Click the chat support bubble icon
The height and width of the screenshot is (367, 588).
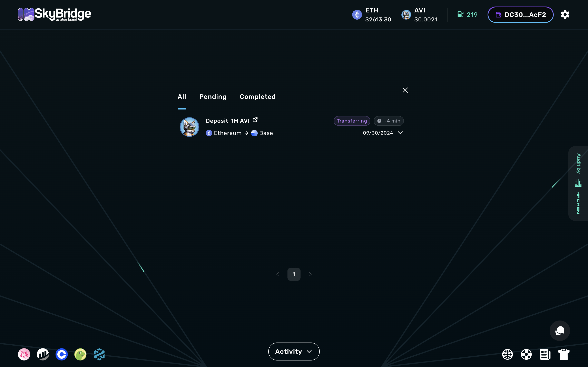(560, 331)
